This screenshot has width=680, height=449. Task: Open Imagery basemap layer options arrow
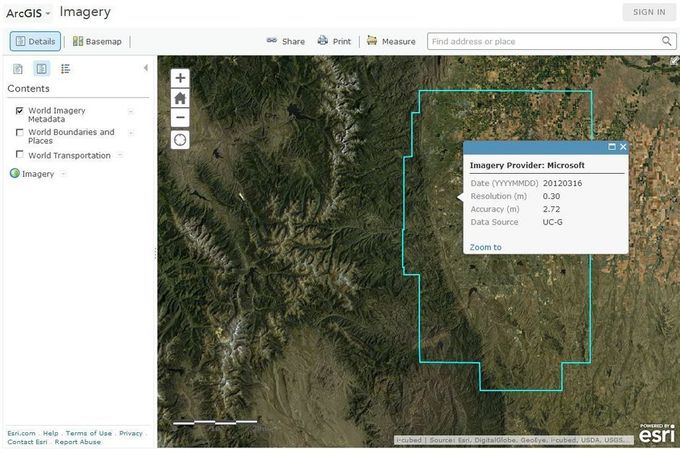(64, 174)
